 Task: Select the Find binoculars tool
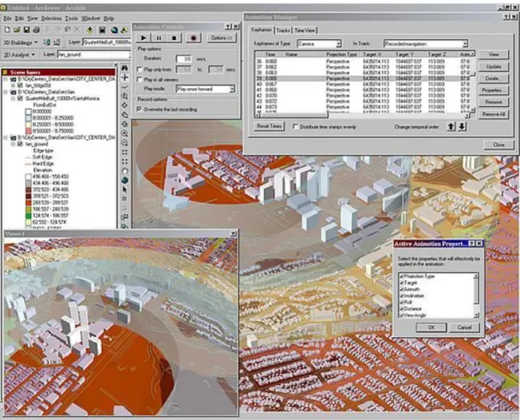125,68
